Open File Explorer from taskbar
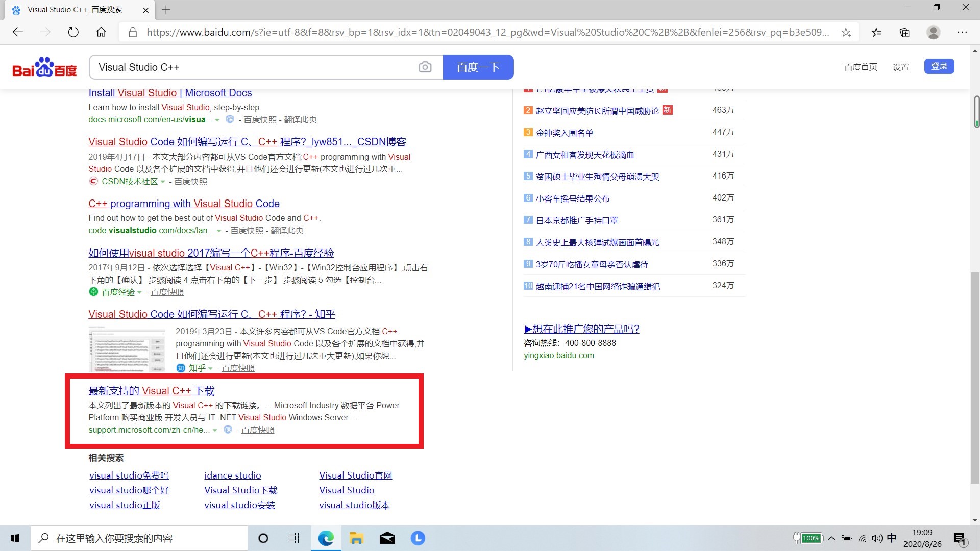The width and height of the screenshot is (980, 551). 356,538
